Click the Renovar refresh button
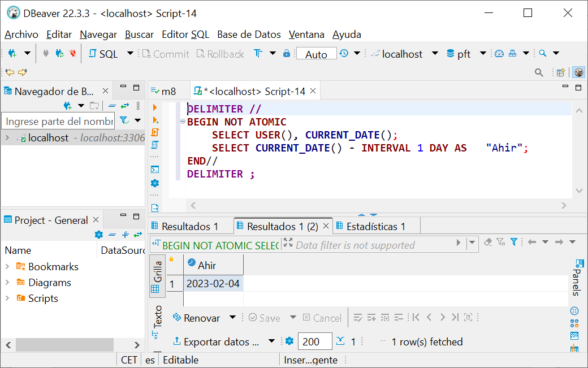 (x=196, y=318)
